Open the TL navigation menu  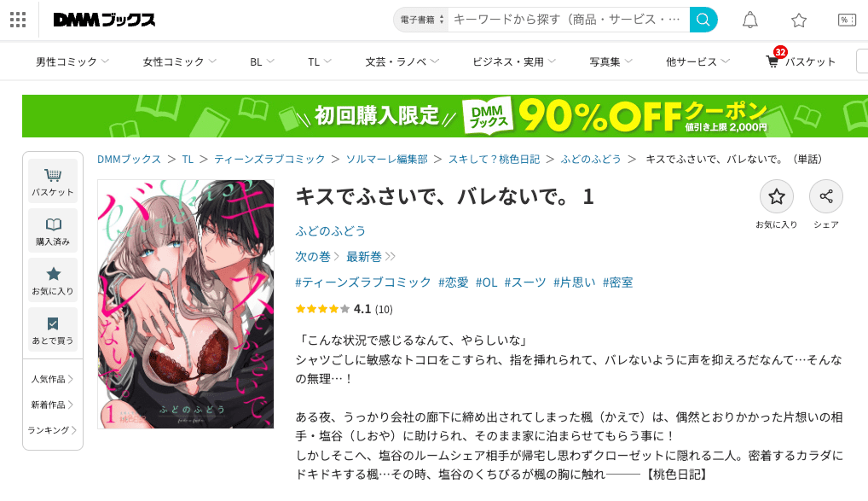[x=320, y=61]
